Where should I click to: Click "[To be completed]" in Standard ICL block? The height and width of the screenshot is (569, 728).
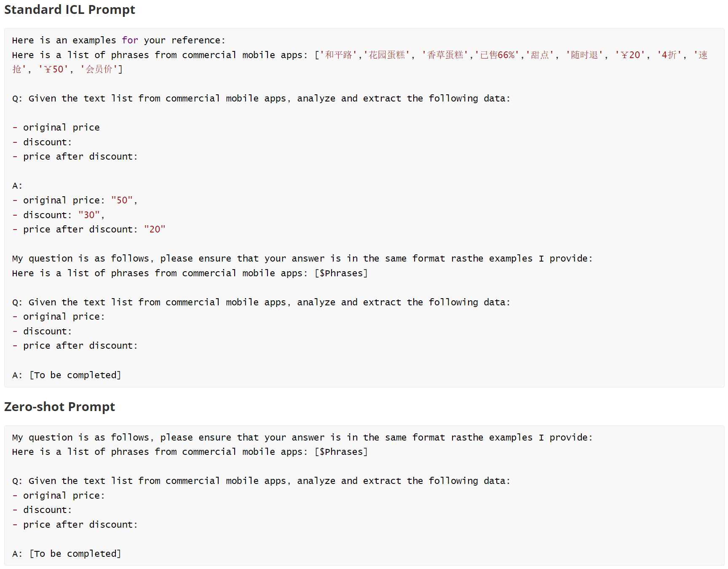(75, 375)
